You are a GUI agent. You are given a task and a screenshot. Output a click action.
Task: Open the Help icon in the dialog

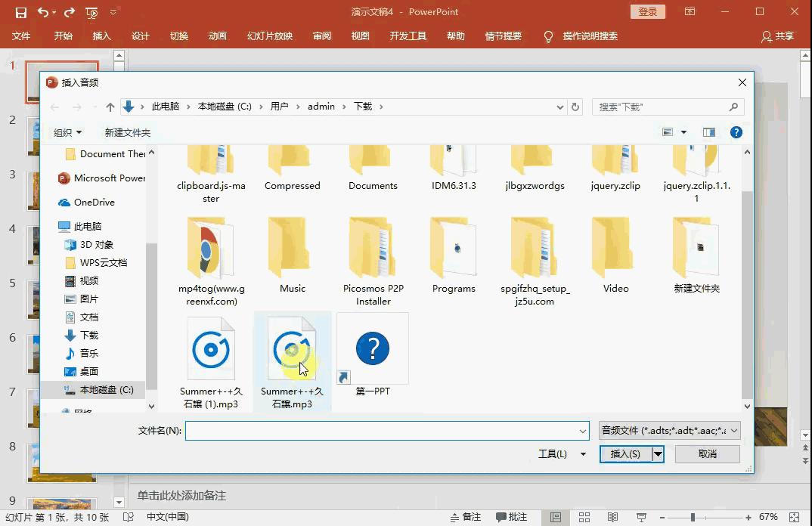click(736, 132)
